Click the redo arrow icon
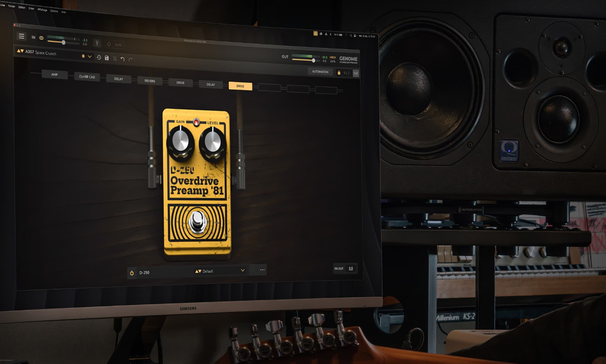Screen dimensions: 606x364 (x=130, y=59)
